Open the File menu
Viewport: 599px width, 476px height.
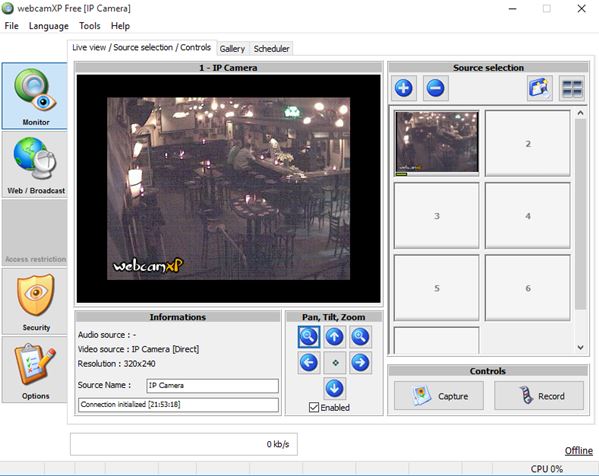click(x=11, y=26)
